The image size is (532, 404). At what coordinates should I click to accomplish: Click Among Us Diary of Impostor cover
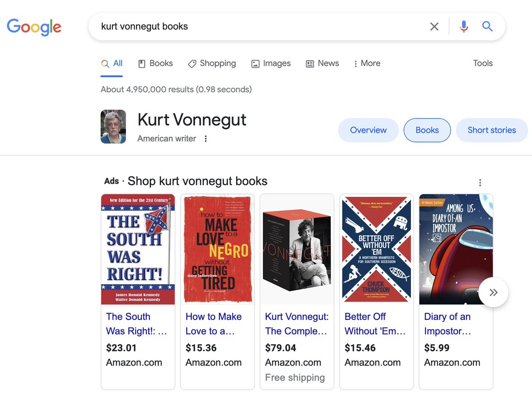[x=456, y=249]
